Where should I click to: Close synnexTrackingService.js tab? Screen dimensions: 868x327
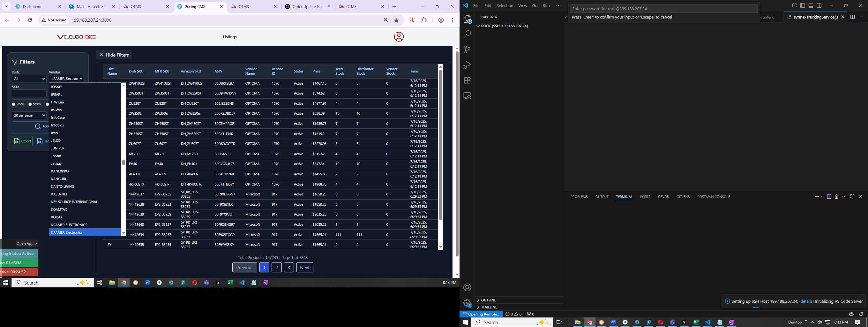(x=842, y=17)
